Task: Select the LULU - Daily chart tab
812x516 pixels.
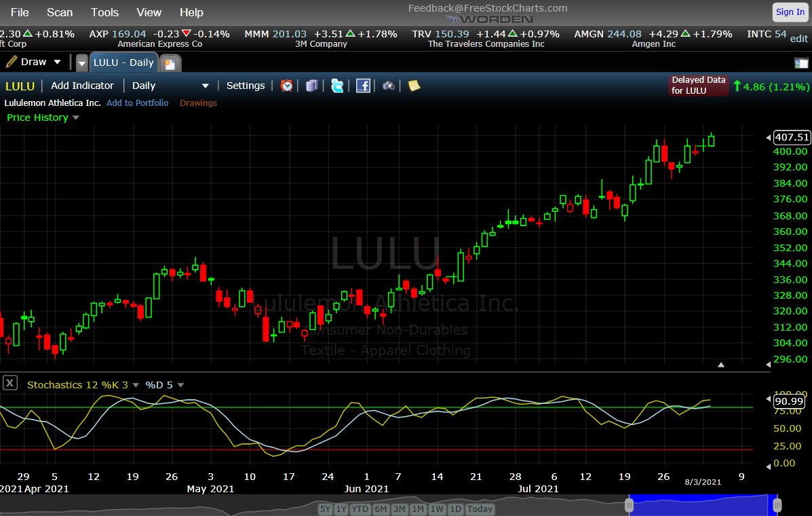Action: [123, 62]
